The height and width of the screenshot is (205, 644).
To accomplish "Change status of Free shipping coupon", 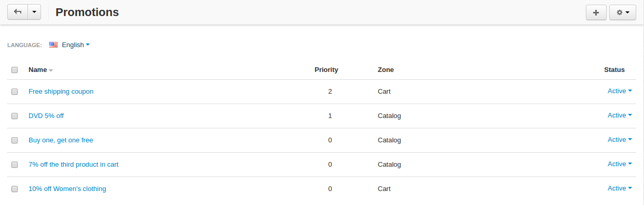I will 620,91.
